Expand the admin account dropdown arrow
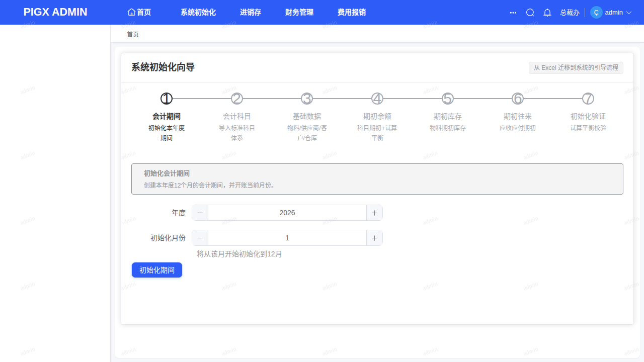This screenshot has height=362, width=644. tap(629, 13)
